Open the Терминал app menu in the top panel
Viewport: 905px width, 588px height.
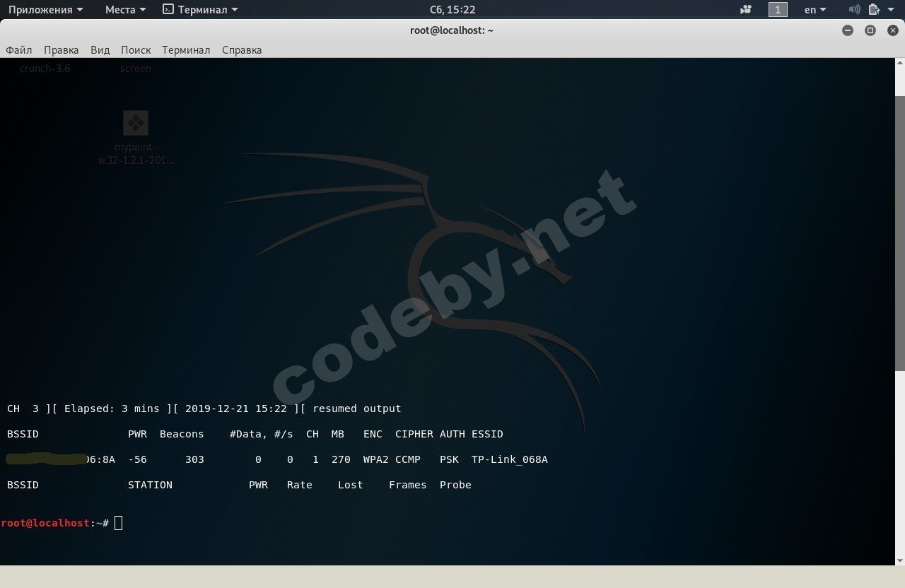click(200, 9)
